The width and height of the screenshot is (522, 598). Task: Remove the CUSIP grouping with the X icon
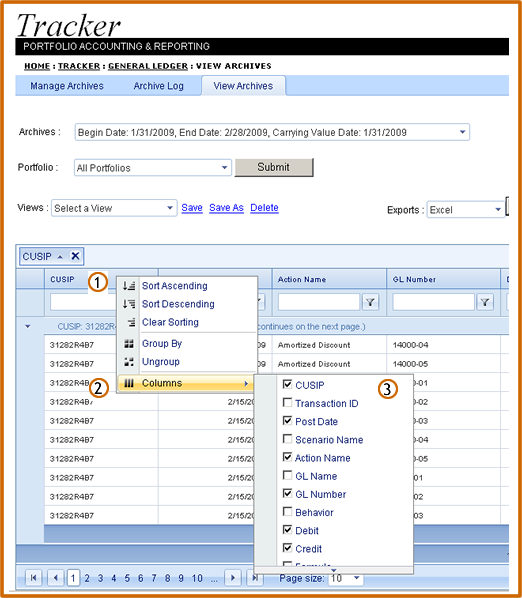(75, 256)
